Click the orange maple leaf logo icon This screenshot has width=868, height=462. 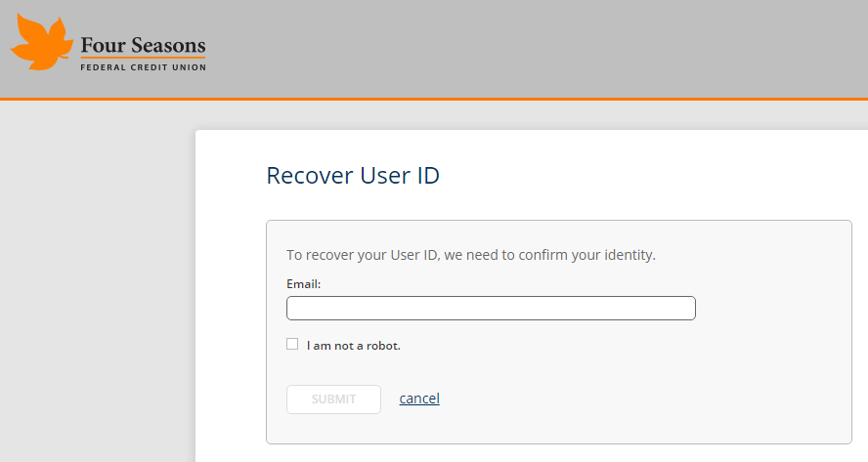pos(41,42)
